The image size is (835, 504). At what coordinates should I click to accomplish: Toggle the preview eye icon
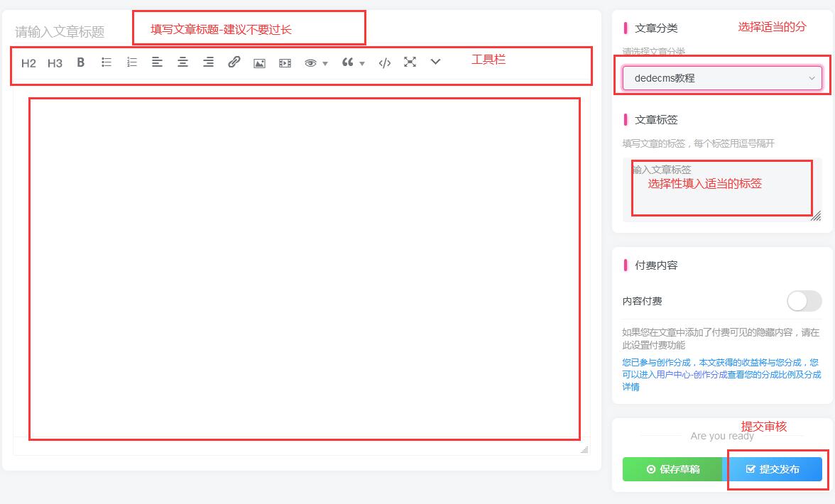(x=310, y=62)
